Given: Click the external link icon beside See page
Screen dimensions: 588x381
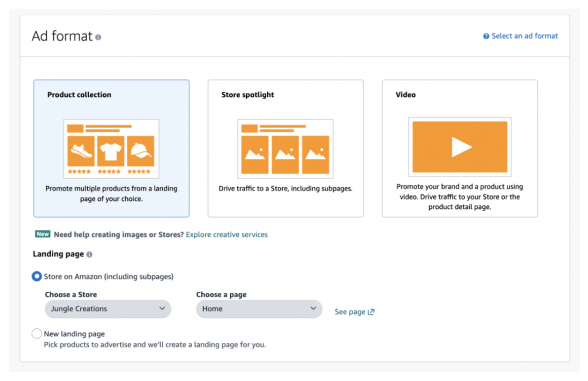Looking at the screenshot, I should pyautogui.click(x=371, y=312).
